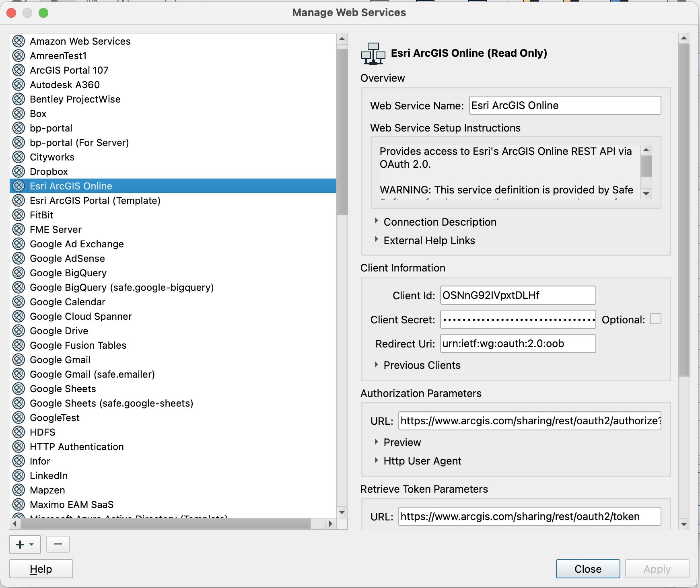Image resolution: width=700 pixels, height=588 pixels.
Task: Click the details panel scroll down arrow
Action: click(x=684, y=524)
